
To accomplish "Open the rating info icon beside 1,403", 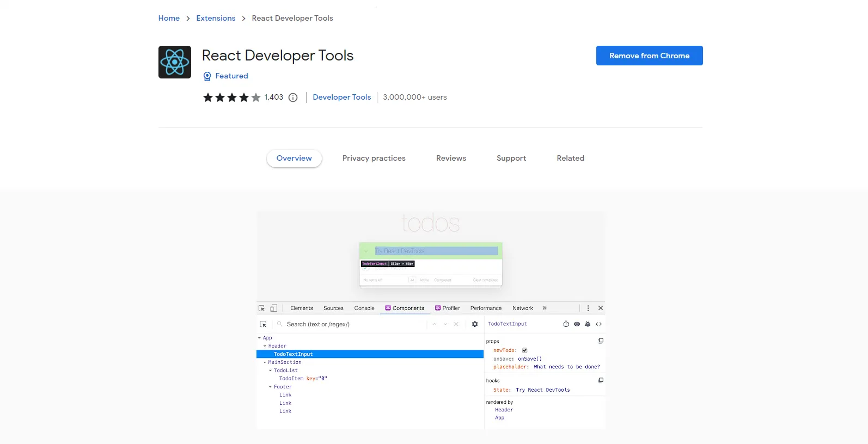I will (x=293, y=98).
